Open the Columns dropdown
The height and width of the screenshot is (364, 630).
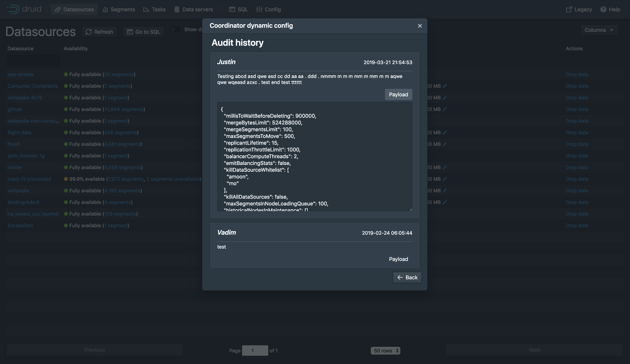(x=599, y=30)
